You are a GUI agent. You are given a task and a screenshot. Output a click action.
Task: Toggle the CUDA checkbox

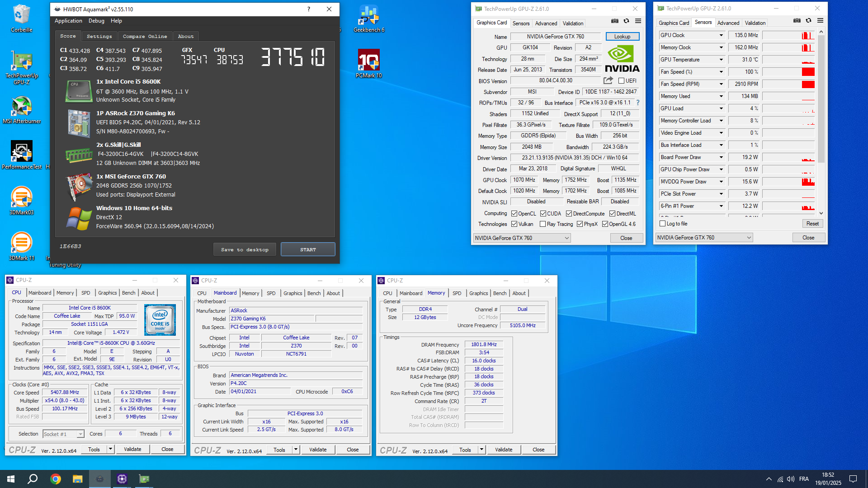543,214
